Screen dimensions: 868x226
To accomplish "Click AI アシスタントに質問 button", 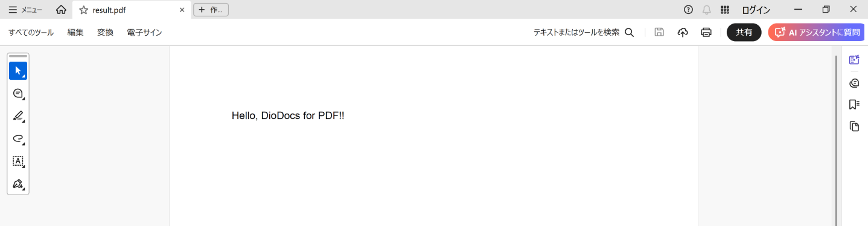I will (816, 33).
